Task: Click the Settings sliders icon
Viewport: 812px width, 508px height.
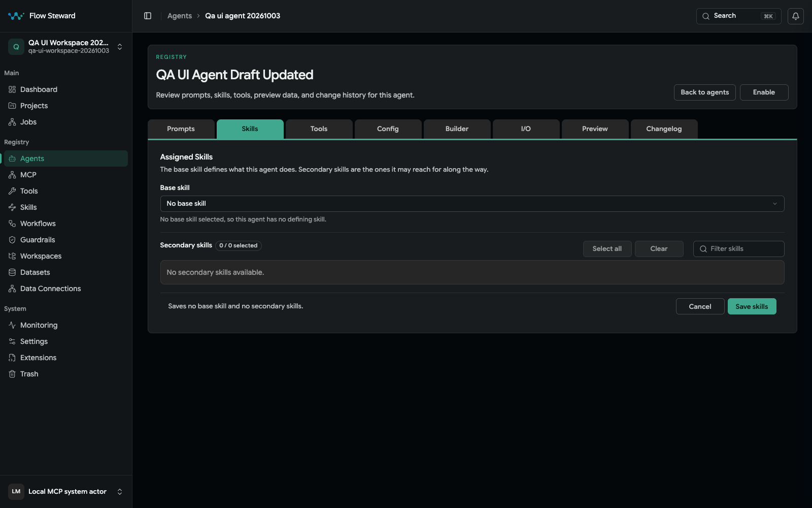Action: (12, 341)
